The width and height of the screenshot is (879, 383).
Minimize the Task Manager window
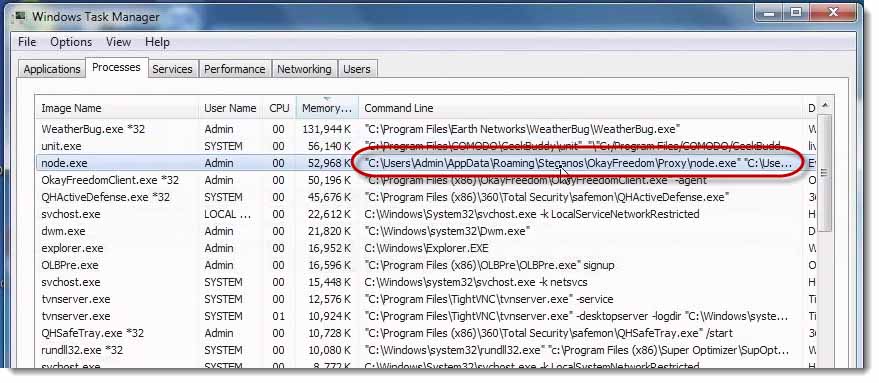[770, 12]
